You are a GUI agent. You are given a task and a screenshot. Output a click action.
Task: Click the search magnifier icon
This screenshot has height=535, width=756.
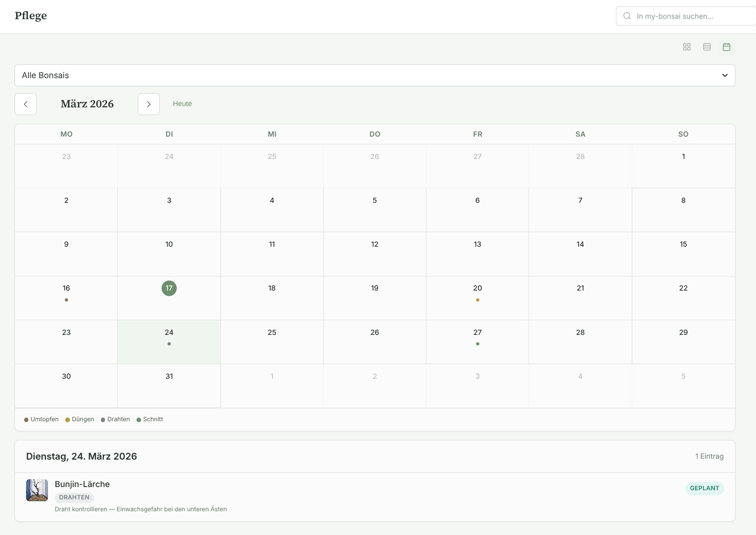627,16
